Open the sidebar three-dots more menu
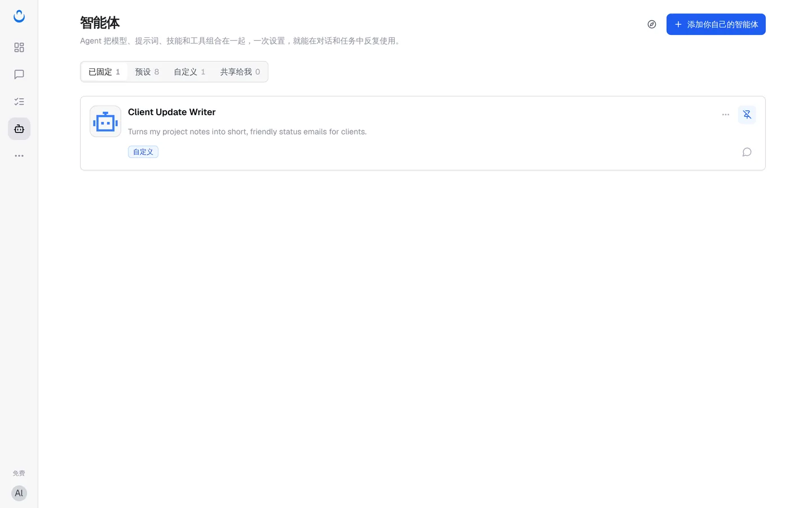Image resolution: width=812 pixels, height=508 pixels. click(x=19, y=156)
